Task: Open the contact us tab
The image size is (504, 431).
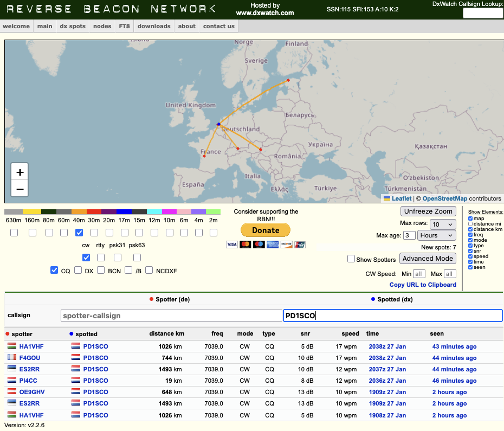Action: pyautogui.click(x=219, y=26)
